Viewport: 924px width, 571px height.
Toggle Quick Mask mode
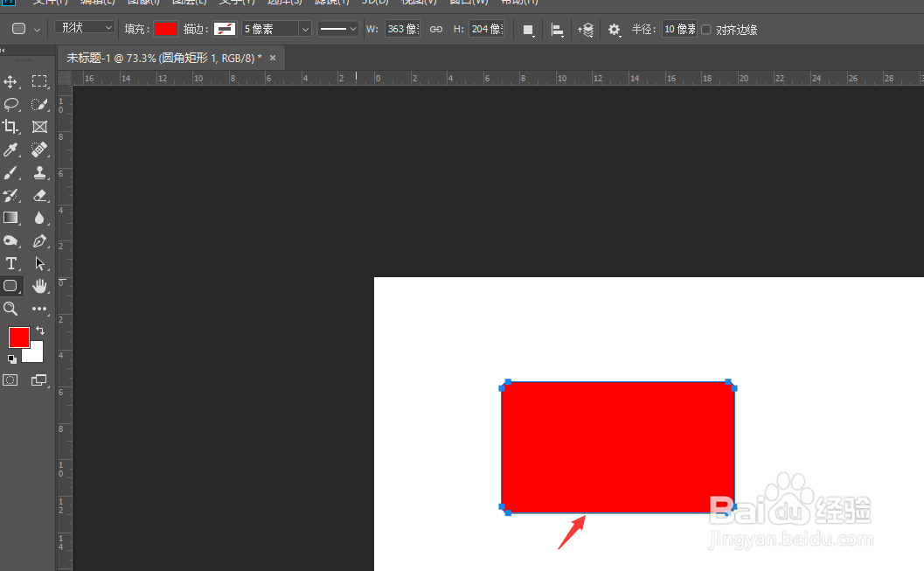click(x=10, y=380)
